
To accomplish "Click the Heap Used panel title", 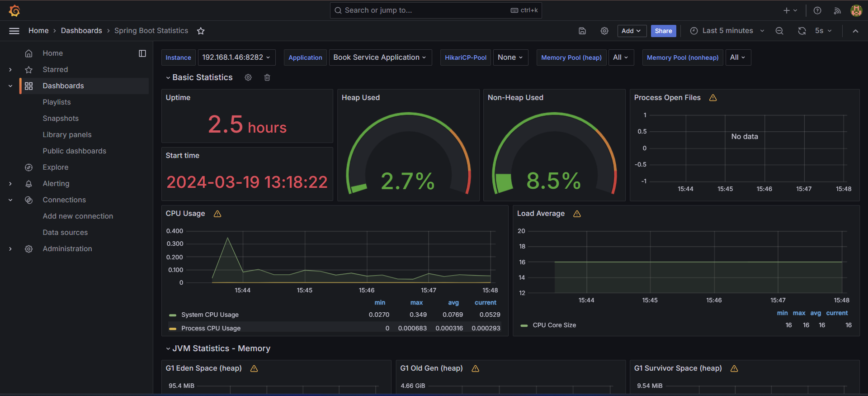I will [x=361, y=98].
